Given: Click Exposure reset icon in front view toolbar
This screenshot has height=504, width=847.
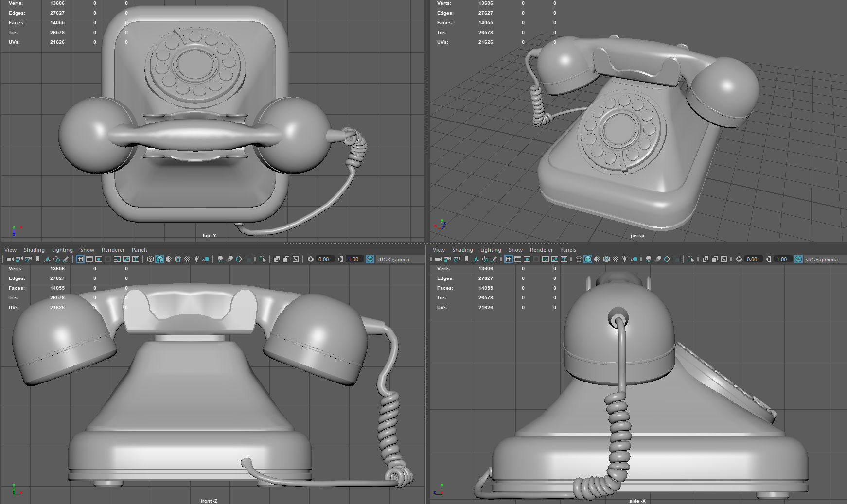Looking at the screenshot, I should pyautogui.click(x=310, y=259).
